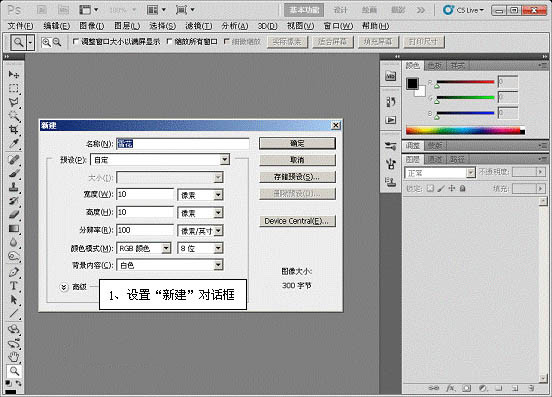Switch to the Paths (路径) tab
This screenshot has height=397, width=552.
(x=457, y=159)
